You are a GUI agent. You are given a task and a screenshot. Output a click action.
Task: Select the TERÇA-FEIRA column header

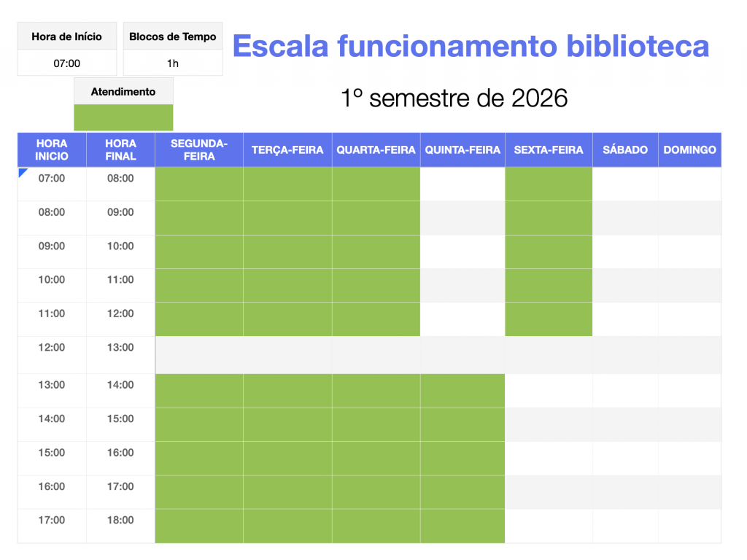coord(287,150)
